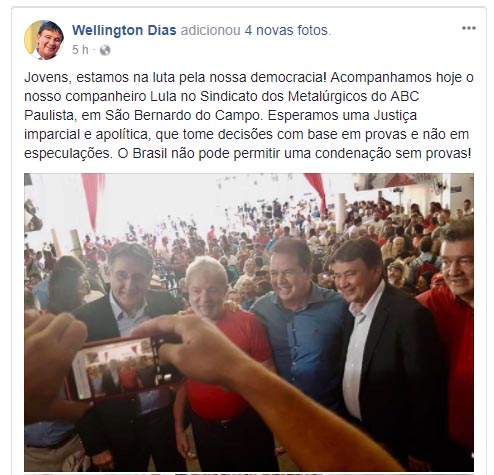
Task: Click the smartphone screen inside the photo
Action: coord(117,367)
